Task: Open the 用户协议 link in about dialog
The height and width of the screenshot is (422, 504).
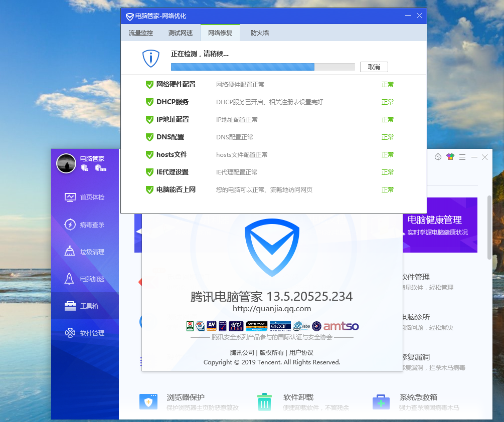Action: pyautogui.click(x=301, y=353)
